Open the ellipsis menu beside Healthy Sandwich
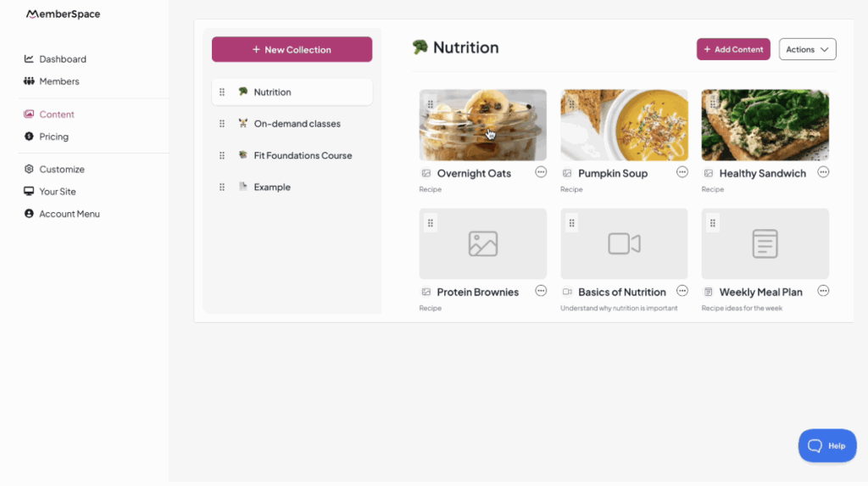 coord(823,172)
